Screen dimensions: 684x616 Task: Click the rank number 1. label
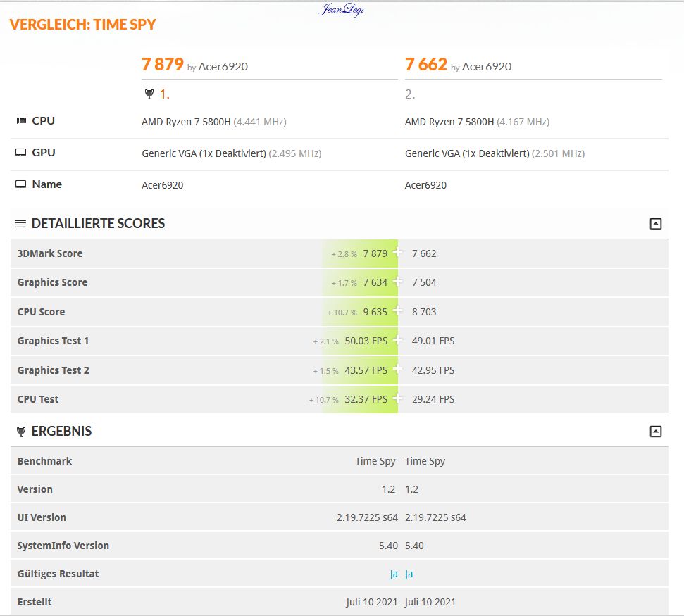click(x=164, y=94)
